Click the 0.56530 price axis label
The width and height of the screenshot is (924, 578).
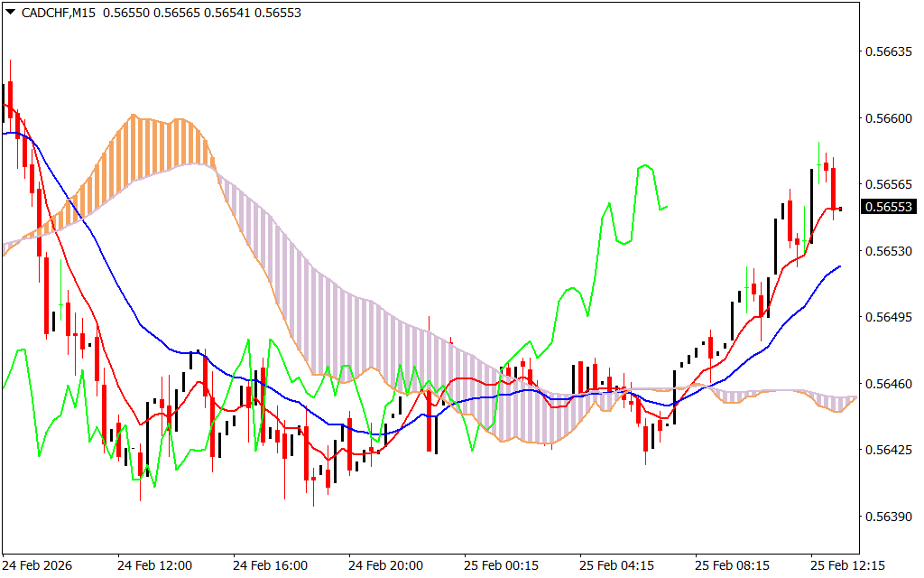click(889, 251)
